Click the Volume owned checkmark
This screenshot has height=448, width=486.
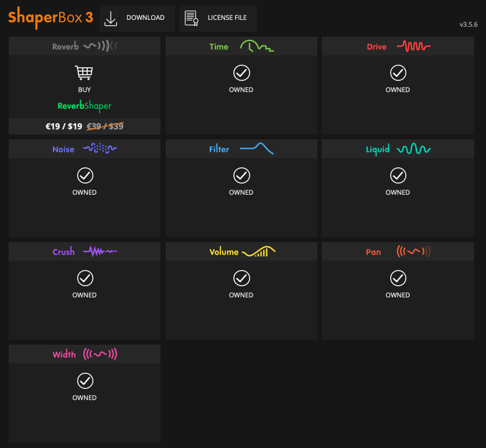241,278
